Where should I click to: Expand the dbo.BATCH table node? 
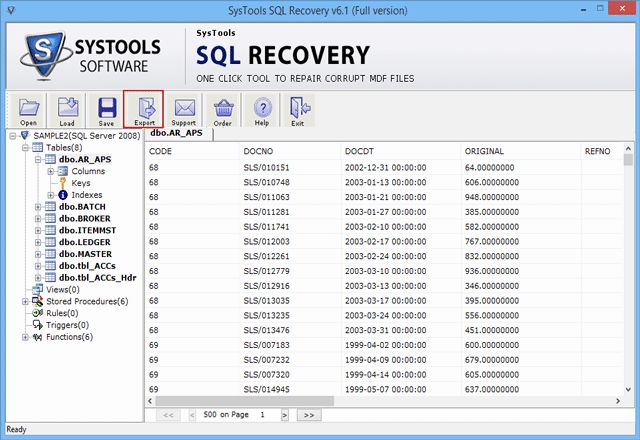coord(38,207)
